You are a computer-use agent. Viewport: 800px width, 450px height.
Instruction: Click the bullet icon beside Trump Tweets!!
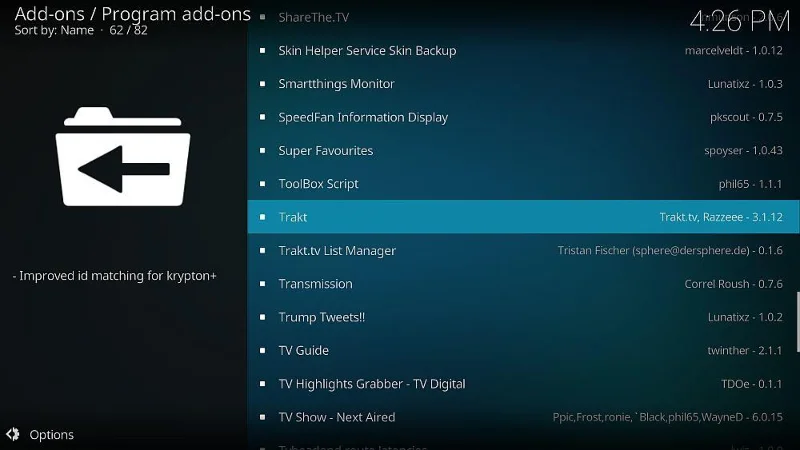point(262,317)
